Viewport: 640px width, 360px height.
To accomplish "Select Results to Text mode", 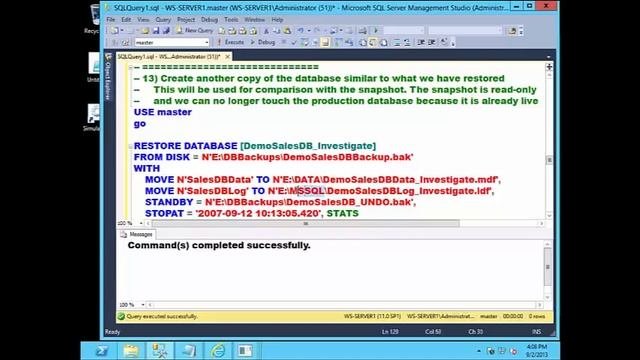I will (x=362, y=42).
